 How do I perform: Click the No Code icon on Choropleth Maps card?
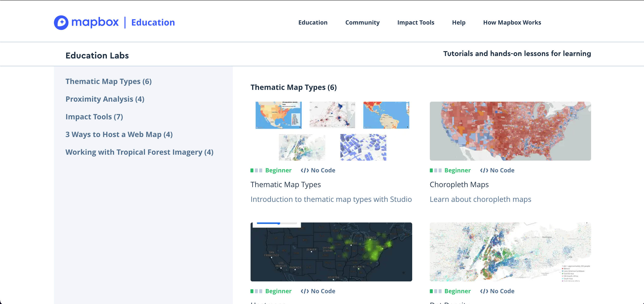[484, 170]
